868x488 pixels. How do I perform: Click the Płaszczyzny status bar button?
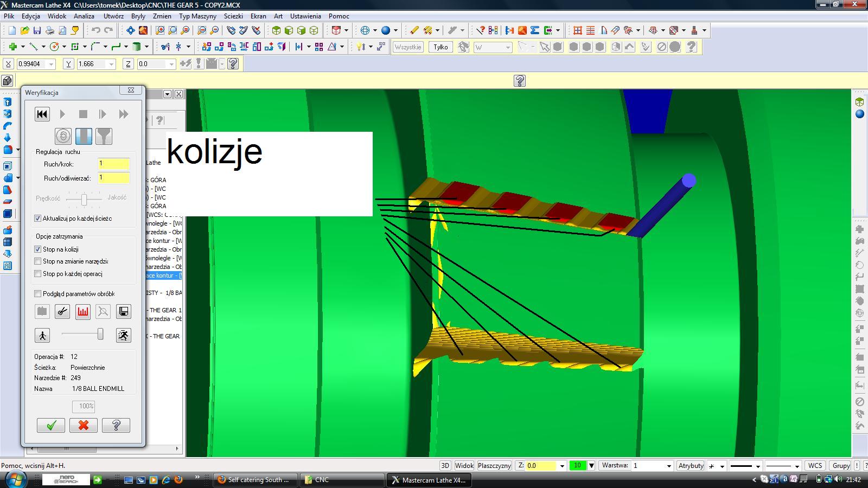495,466
